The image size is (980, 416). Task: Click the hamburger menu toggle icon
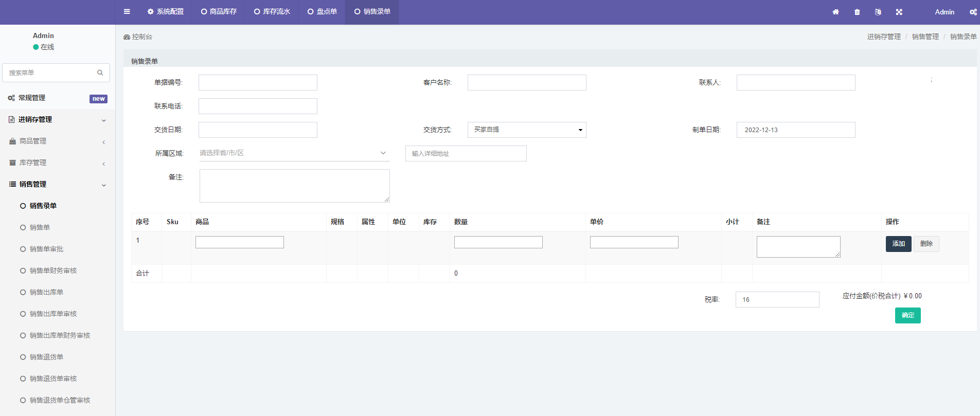(x=127, y=12)
